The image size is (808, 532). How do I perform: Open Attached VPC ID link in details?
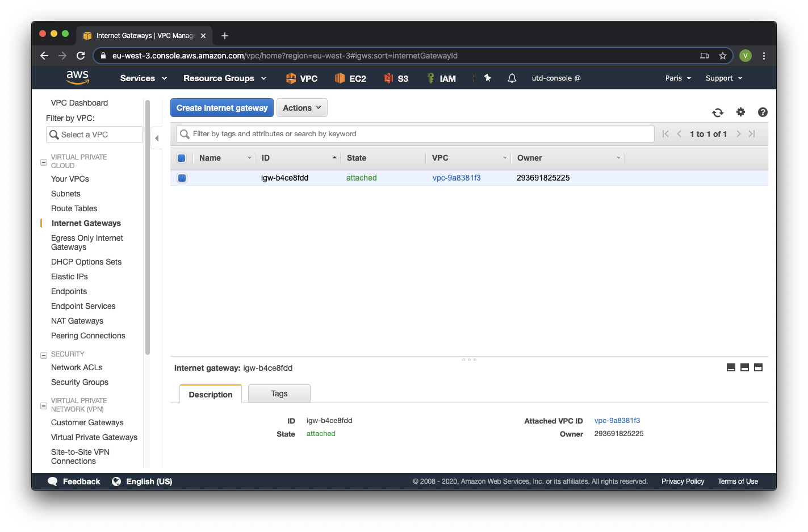617,421
